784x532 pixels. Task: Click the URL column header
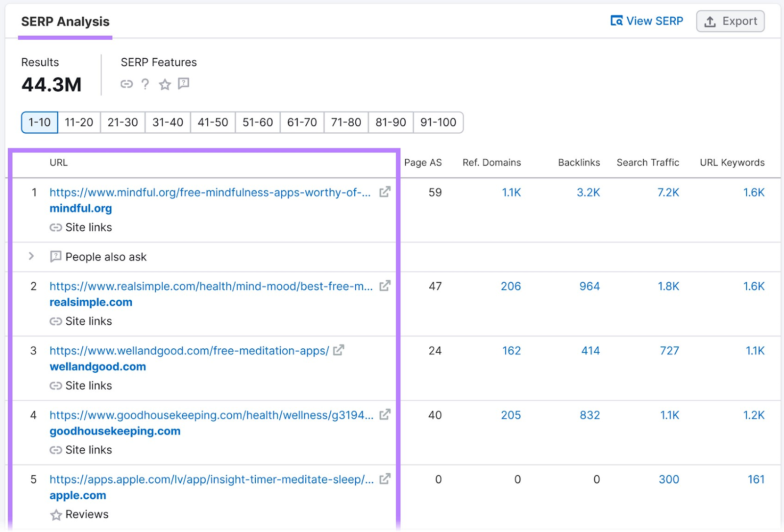pos(58,163)
